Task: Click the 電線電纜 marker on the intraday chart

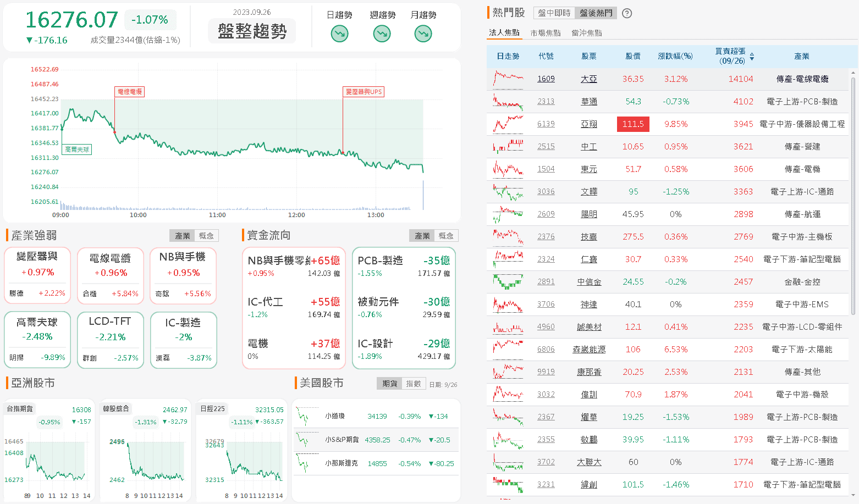Action: [130, 92]
